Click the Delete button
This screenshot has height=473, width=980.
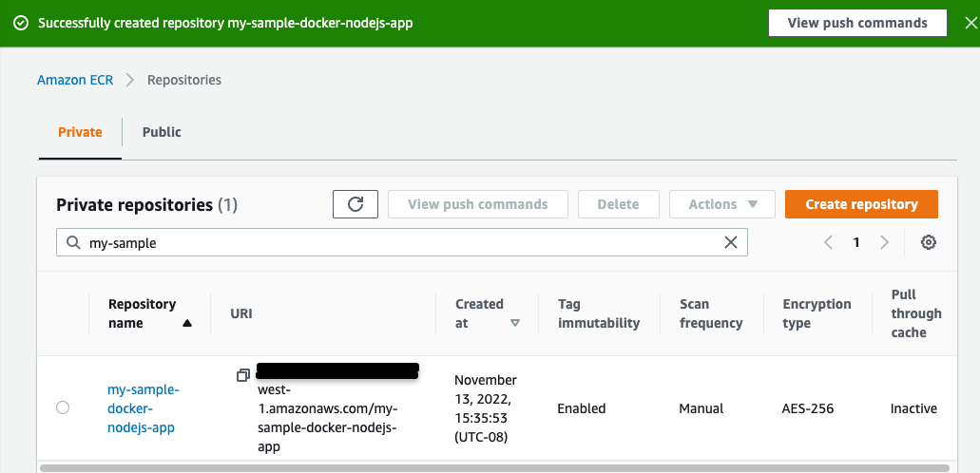click(619, 204)
